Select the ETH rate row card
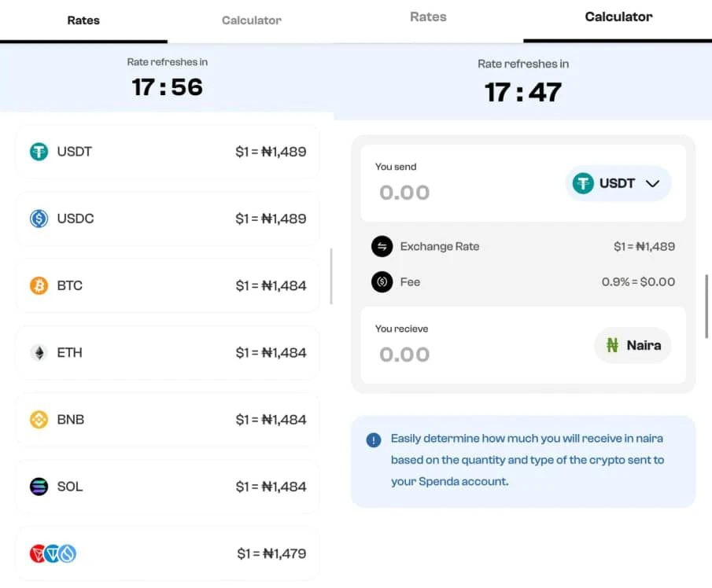 tap(167, 353)
